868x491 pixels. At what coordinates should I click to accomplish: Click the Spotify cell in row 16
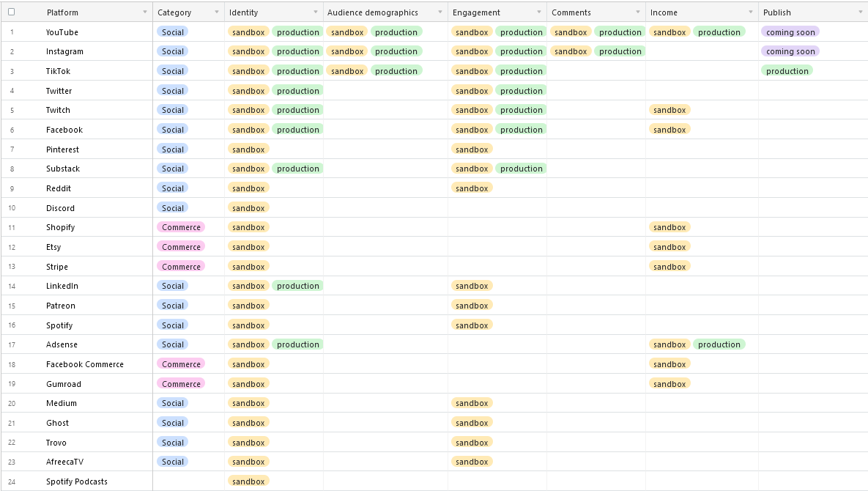[59, 325]
